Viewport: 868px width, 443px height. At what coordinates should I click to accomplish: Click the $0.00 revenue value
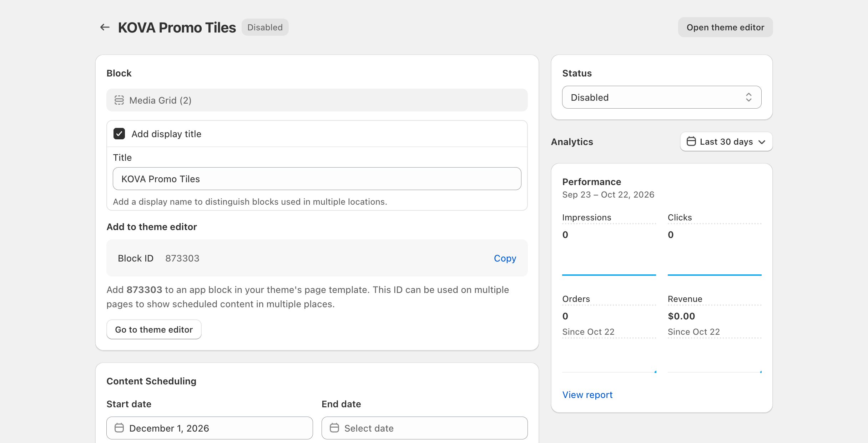[x=681, y=316]
